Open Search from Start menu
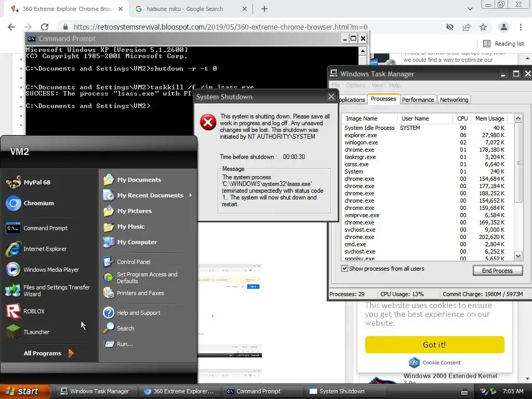The height and width of the screenshot is (399, 532). [x=119, y=328]
